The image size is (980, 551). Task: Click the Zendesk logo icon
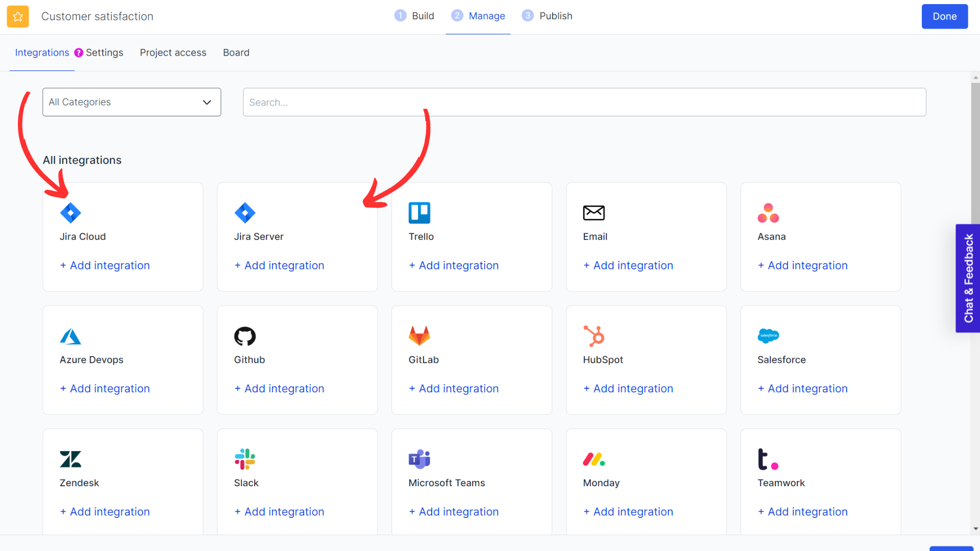[x=70, y=459]
